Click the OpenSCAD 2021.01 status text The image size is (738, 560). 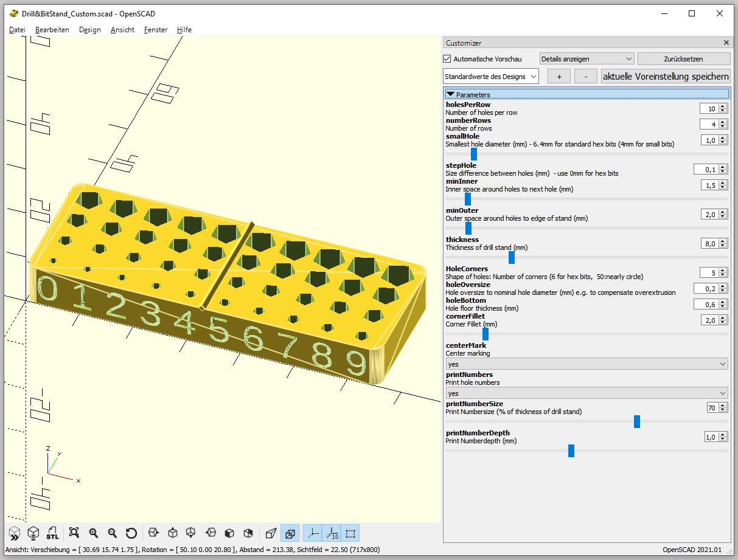click(x=692, y=550)
